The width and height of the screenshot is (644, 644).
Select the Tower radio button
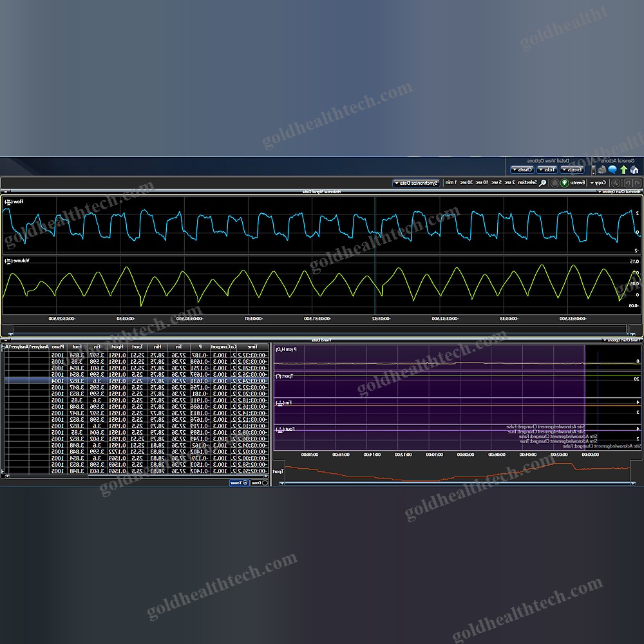point(245,483)
